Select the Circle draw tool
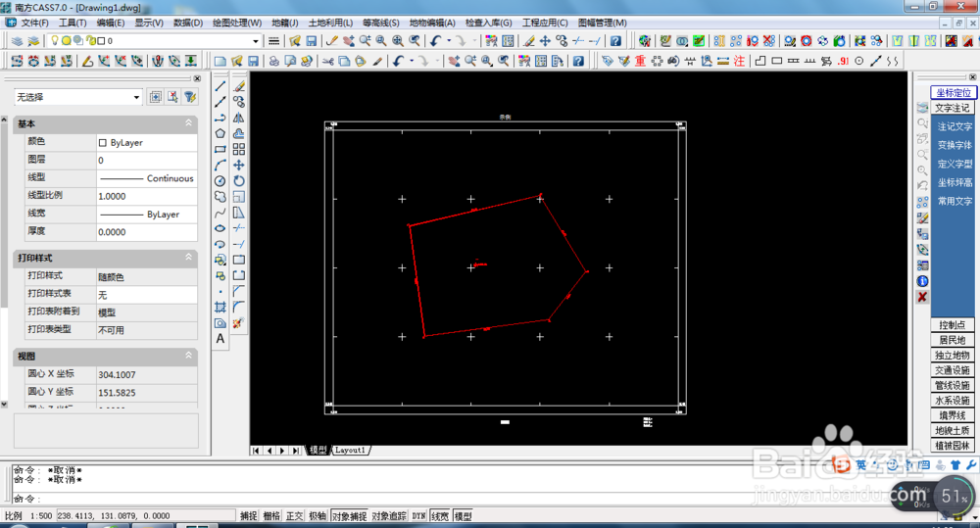 tap(220, 180)
